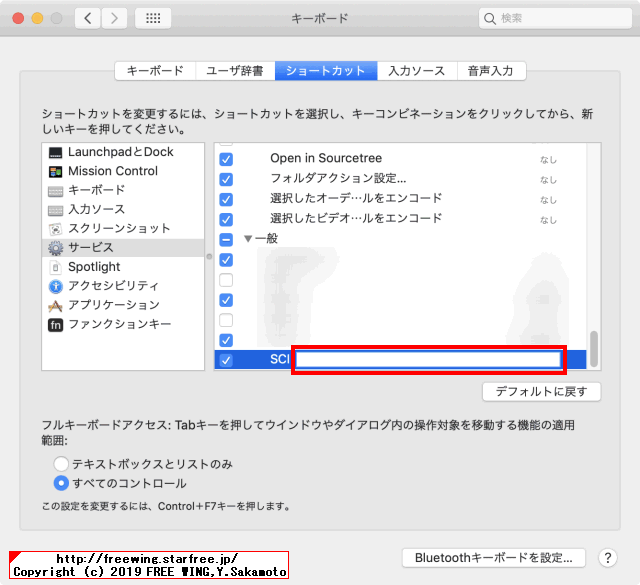Screen dimensions: 640x585
Task: Select the アクセシビリティ icon
Action: (56, 287)
